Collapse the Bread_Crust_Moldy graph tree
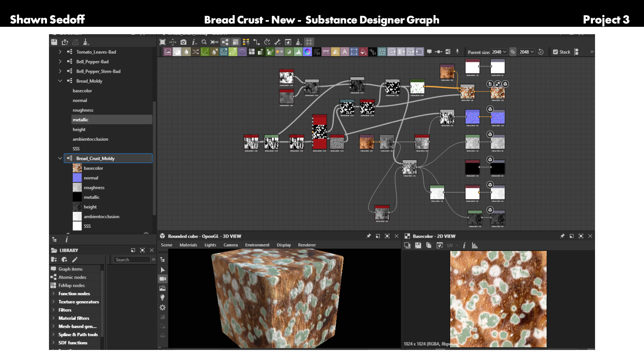 [60, 158]
